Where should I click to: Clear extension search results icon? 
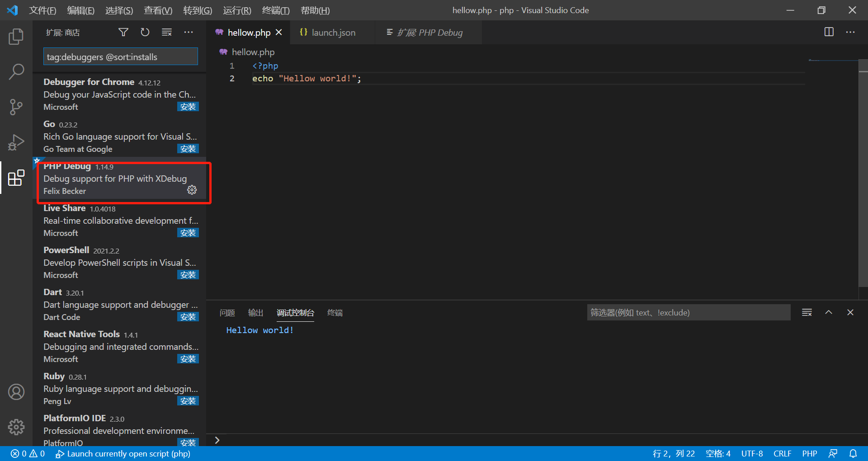tap(167, 32)
